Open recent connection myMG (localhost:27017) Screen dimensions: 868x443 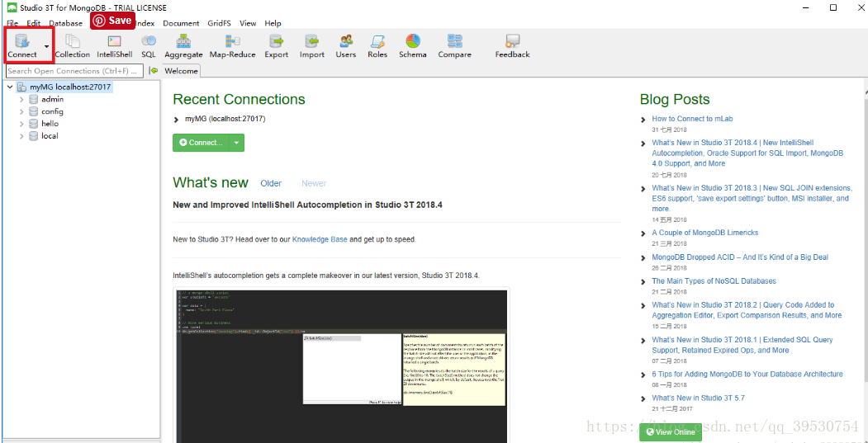225,119
